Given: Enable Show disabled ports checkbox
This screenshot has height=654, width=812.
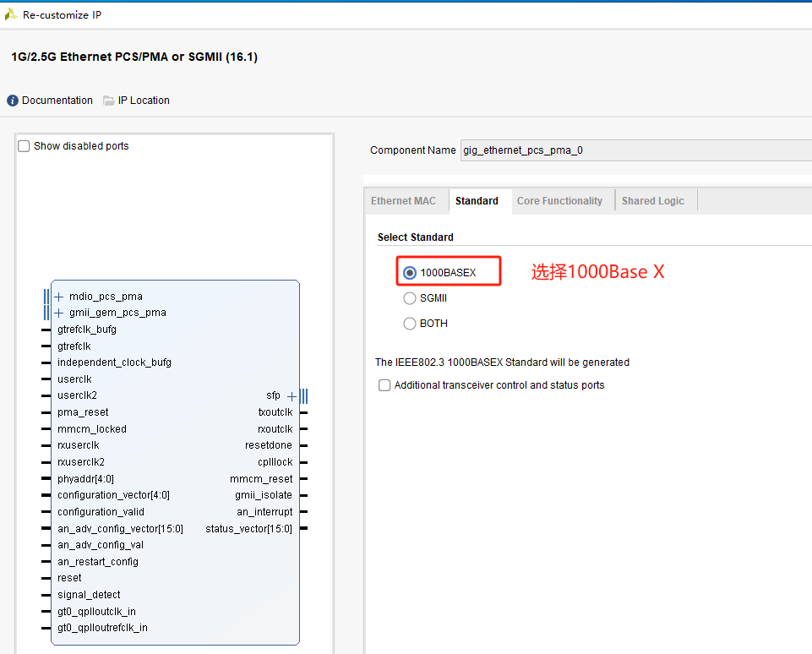Looking at the screenshot, I should click(24, 146).
